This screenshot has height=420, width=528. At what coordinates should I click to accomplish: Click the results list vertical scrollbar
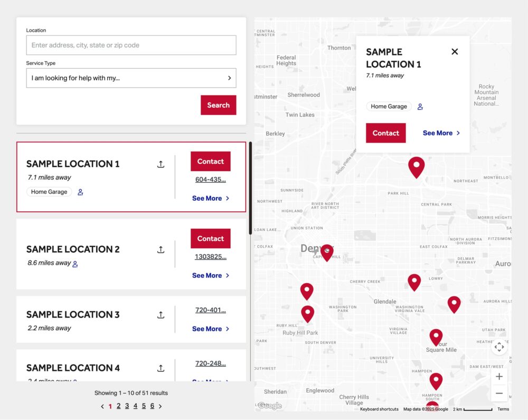click(250, 188)
